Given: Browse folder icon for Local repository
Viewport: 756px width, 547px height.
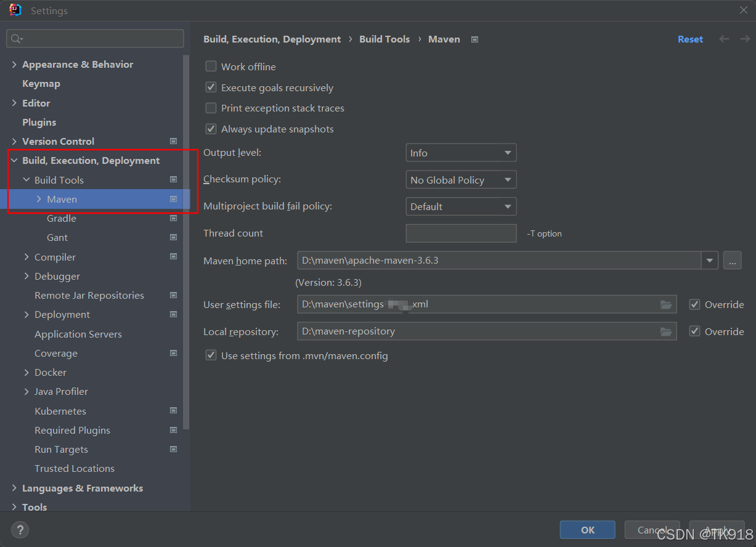Looking at the screenshot, I should pos(666,331).
